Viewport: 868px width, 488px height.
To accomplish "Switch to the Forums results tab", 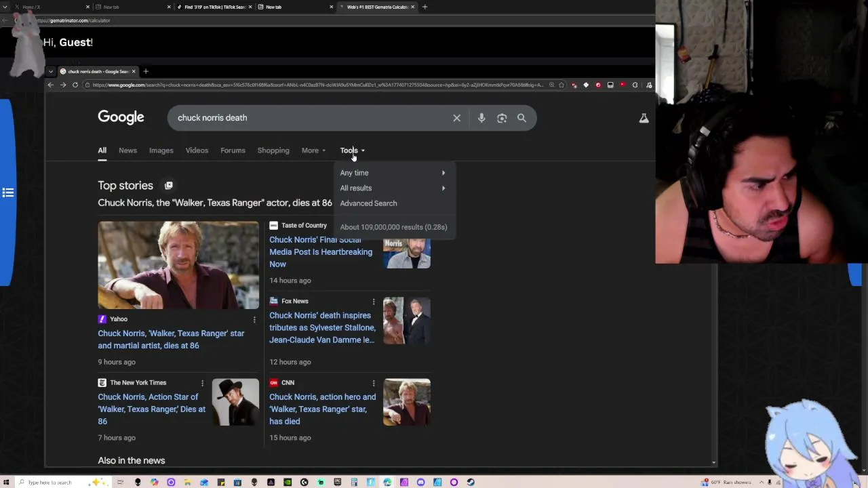I will tap(233, 150).
